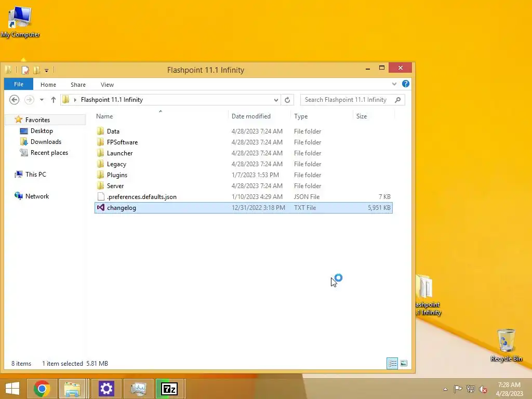Click Properties icon in Quick Access Toolbar
The image size is (532, 399).
tap(25, 70)
